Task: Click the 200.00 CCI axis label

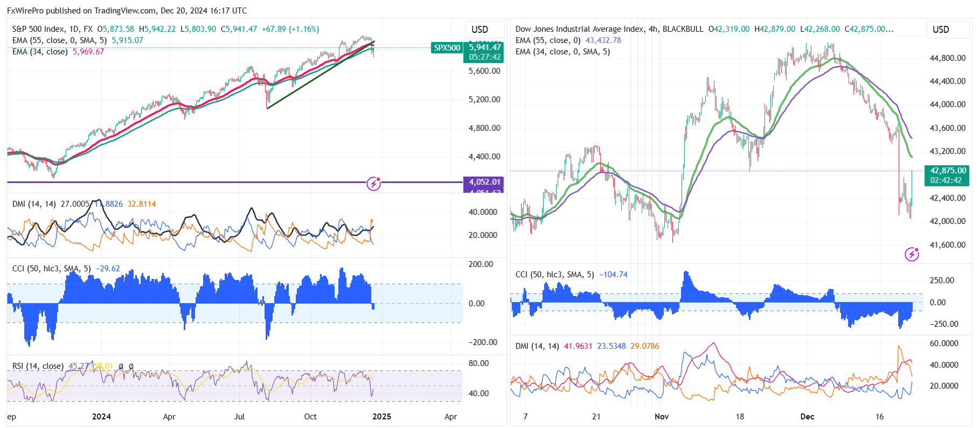Action: [x=481, y=264]
